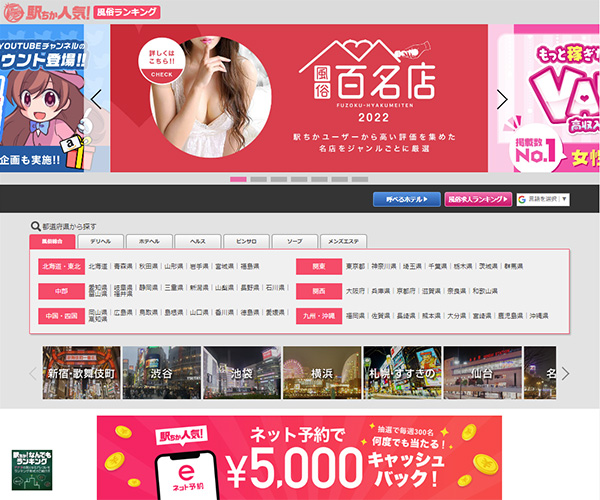Open the 青森県 prefecture link
The image size is (600, 500).
(123, 266)
